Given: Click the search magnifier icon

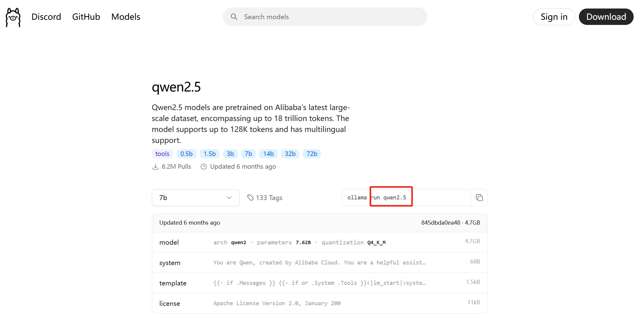Looking at the screenshot, I should 234,17.
